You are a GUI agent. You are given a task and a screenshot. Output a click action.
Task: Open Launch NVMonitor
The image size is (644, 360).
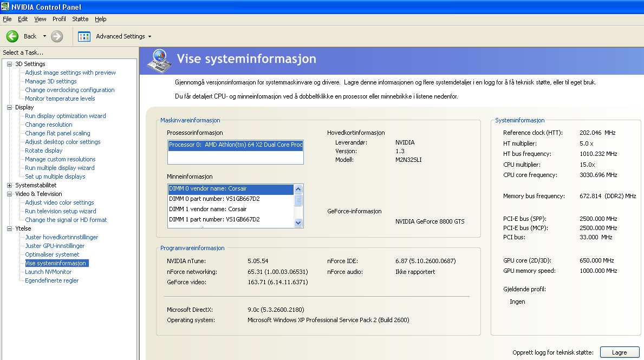[48, 272]
